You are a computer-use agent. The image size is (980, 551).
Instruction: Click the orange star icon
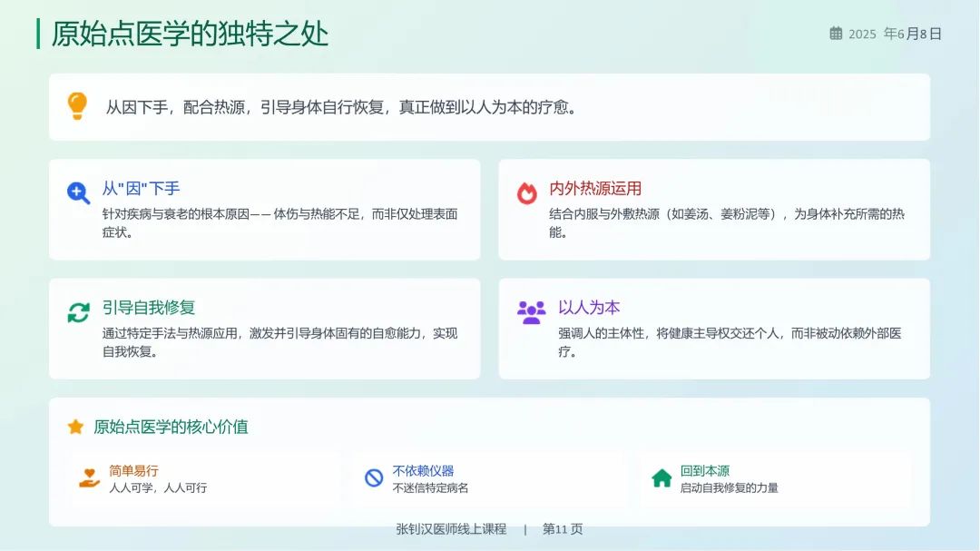coord(75,427)
